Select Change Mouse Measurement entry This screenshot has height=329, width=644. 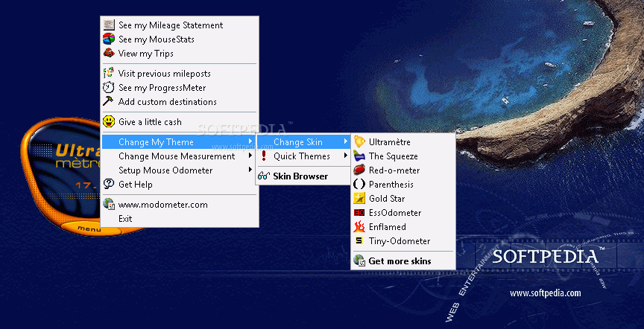pos(180,156)
